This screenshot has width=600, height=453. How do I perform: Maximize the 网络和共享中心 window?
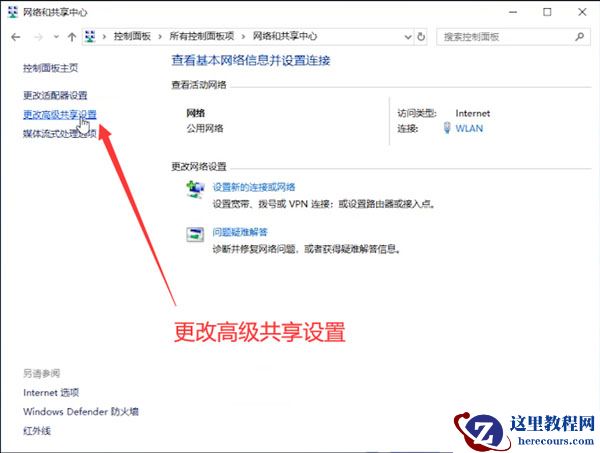[x=547, y=12]
